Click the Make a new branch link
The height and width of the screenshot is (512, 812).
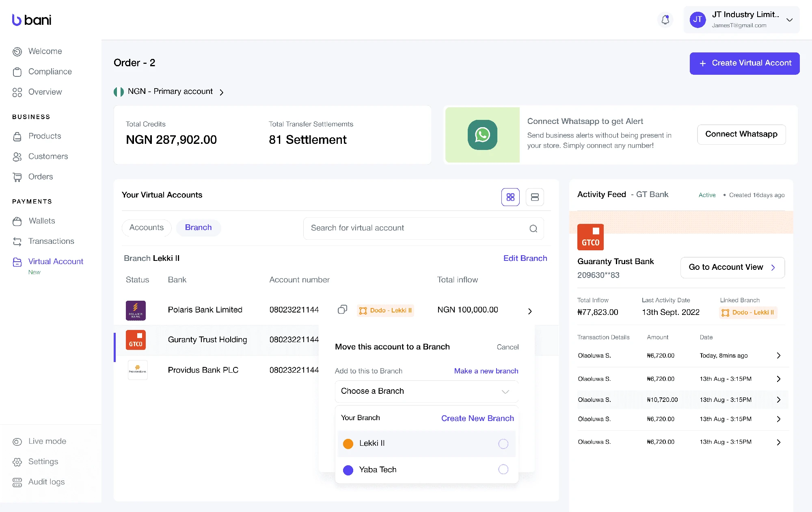pos(486,371)
